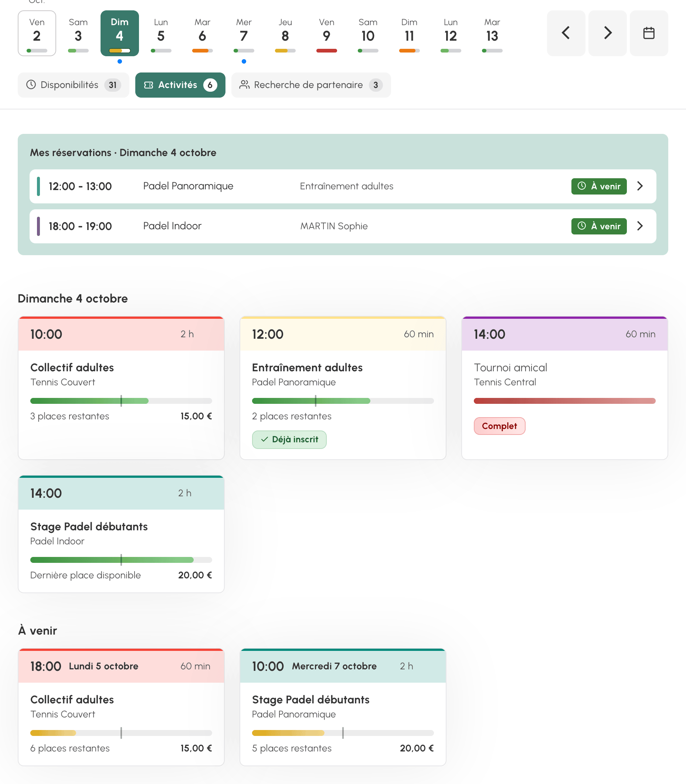Pick Mer 7 in the date strip
Screen dimensions: 686x784
click(244, 33)
